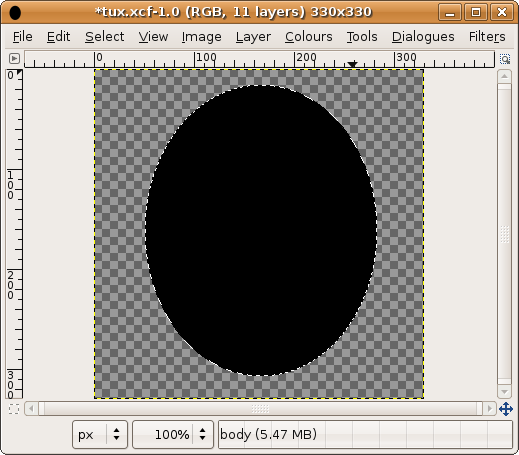Open the px unit dropdown
Image resolution: width=519 pixels, height=455 pixels.
[x=100, y=434]
